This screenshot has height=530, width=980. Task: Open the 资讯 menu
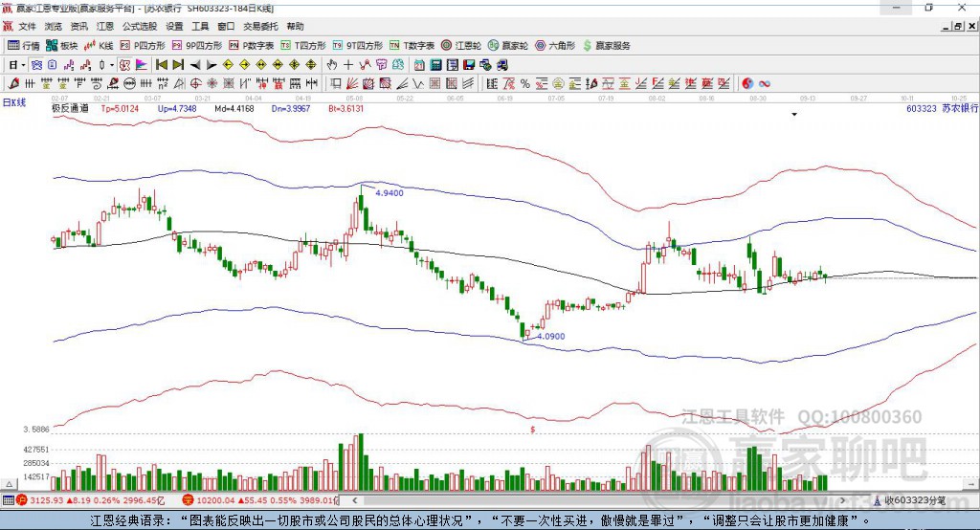78,26
